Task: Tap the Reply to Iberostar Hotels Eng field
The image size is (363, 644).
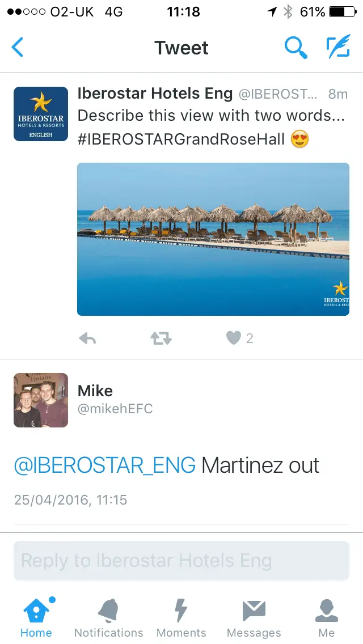Action: 181,561
